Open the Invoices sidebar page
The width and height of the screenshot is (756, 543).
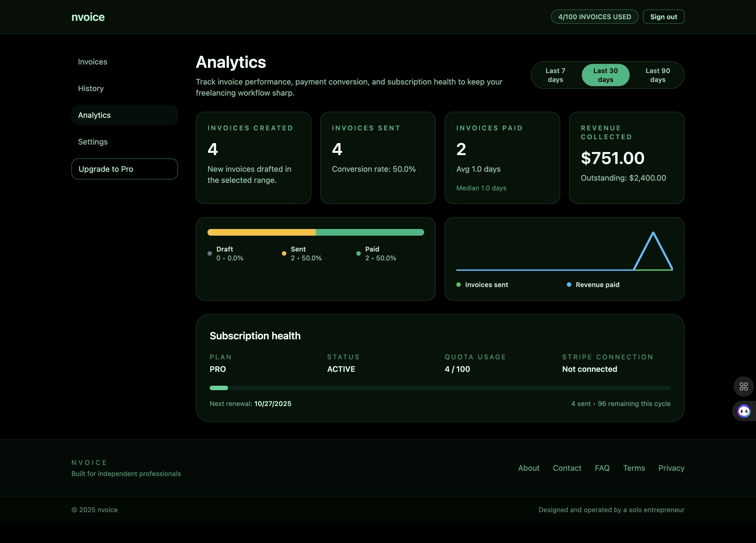click(93, 62)
